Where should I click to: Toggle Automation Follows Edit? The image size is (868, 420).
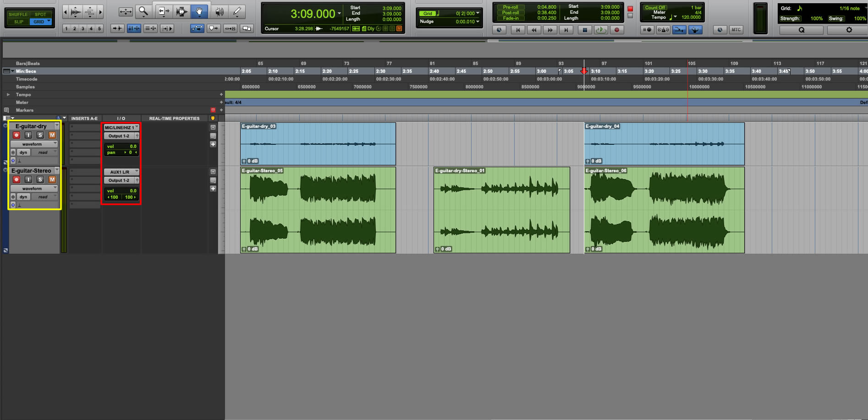point(198,28)
